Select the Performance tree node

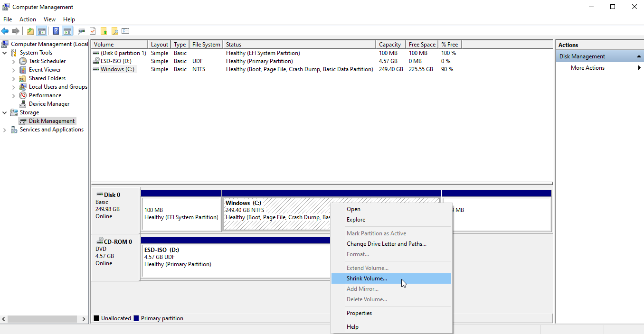point(45,95)
